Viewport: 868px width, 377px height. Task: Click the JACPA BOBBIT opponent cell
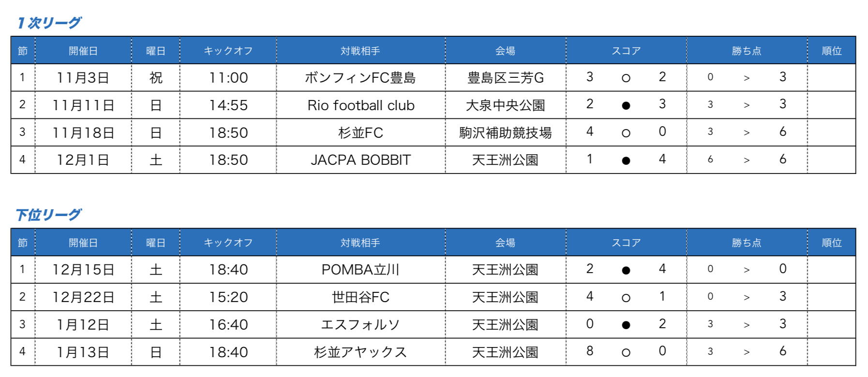coord(360,160)
